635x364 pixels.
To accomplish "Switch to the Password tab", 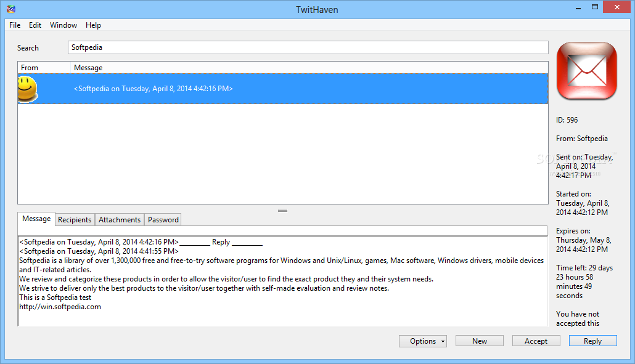I will [163, 220].
